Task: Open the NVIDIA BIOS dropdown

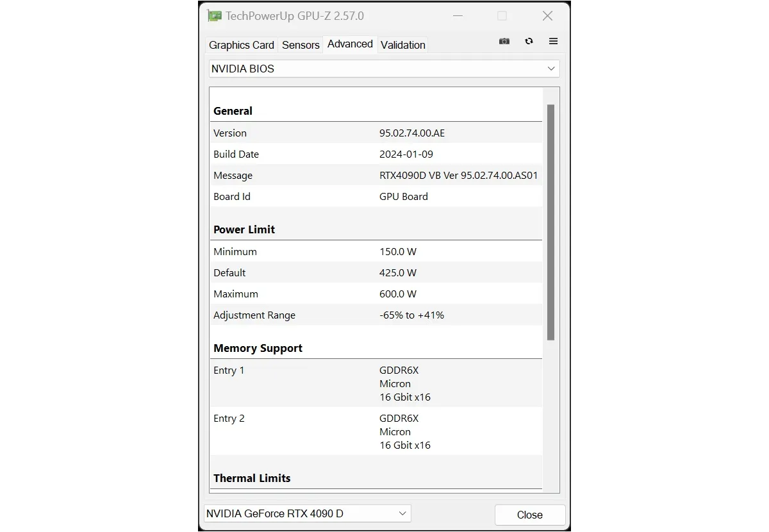Action: (384, 69)
